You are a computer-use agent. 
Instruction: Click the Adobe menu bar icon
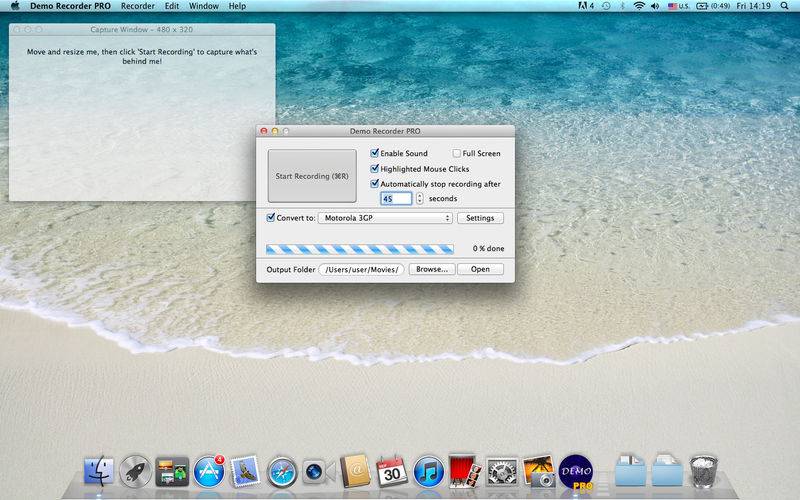pos(586,6)
